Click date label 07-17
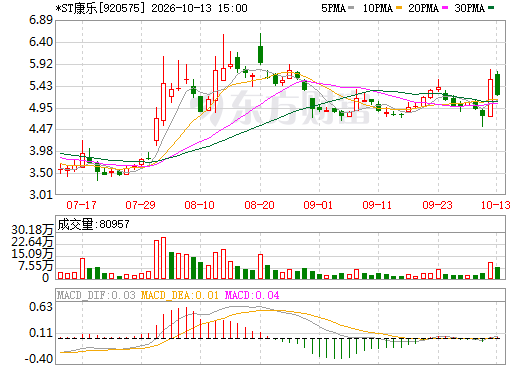The height and width of the screenshot is (365, 520). coord(81,205)
